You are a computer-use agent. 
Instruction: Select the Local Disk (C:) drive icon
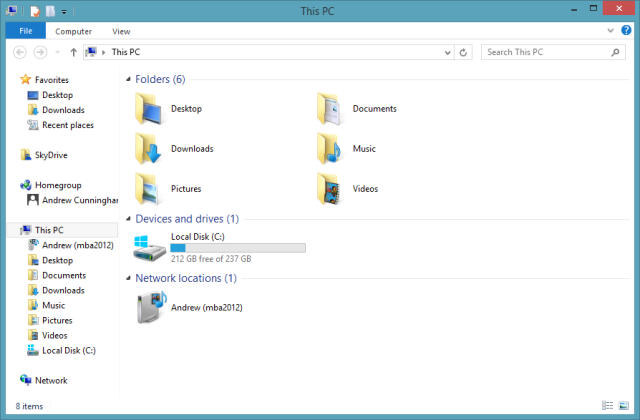pos(149,248)
